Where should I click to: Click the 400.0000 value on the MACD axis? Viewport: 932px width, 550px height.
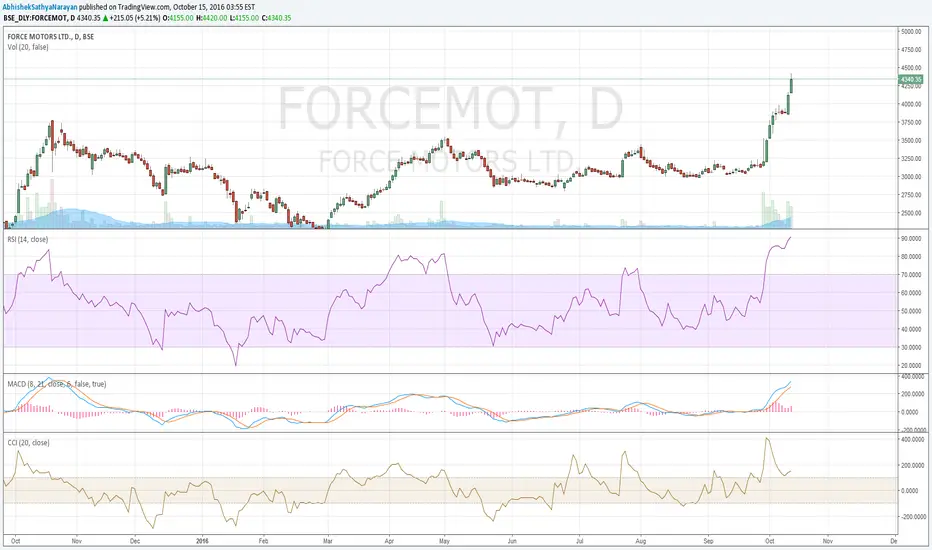point(912,376)
